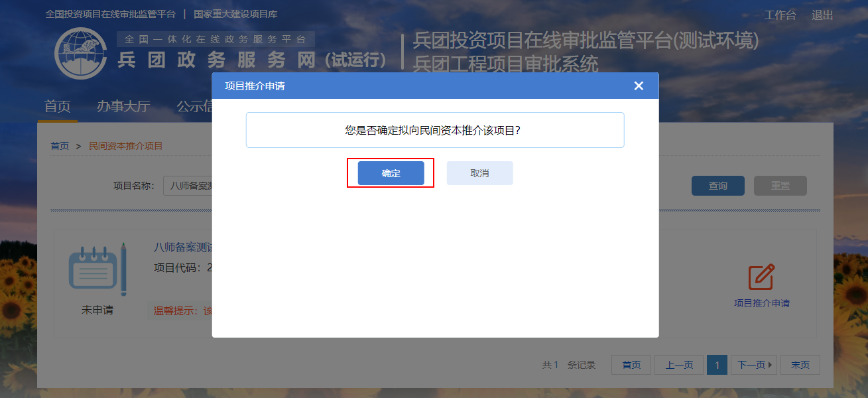
Task: Jump to 末页 in pagination
Action: pyautogui.click(x=800, y=365)
